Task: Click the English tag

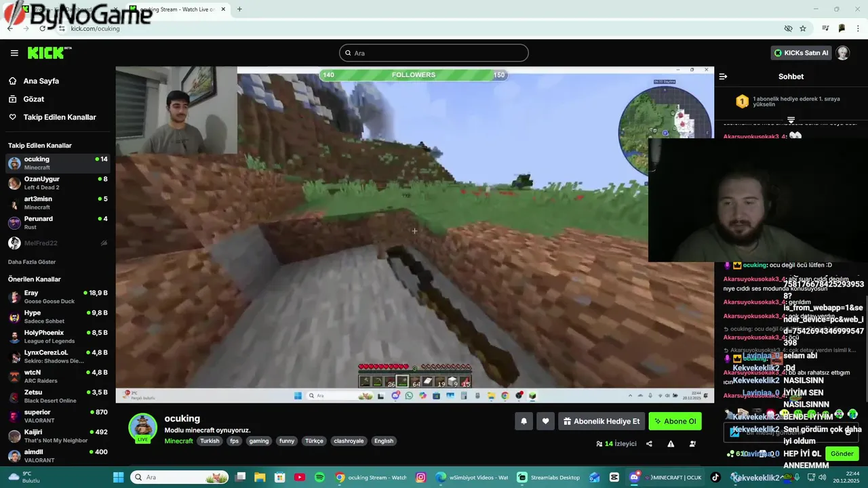Action: tap(384, 441)
